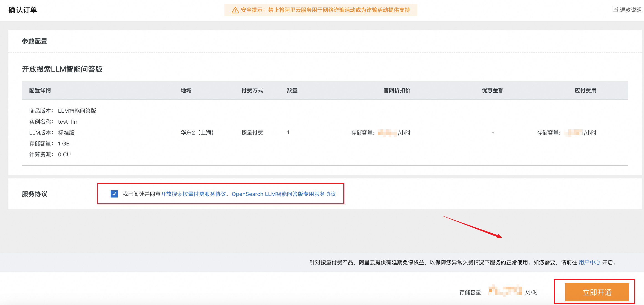Click the 参数配置 section heading
The width and height of the screenshot is (644, 305).
35,41
